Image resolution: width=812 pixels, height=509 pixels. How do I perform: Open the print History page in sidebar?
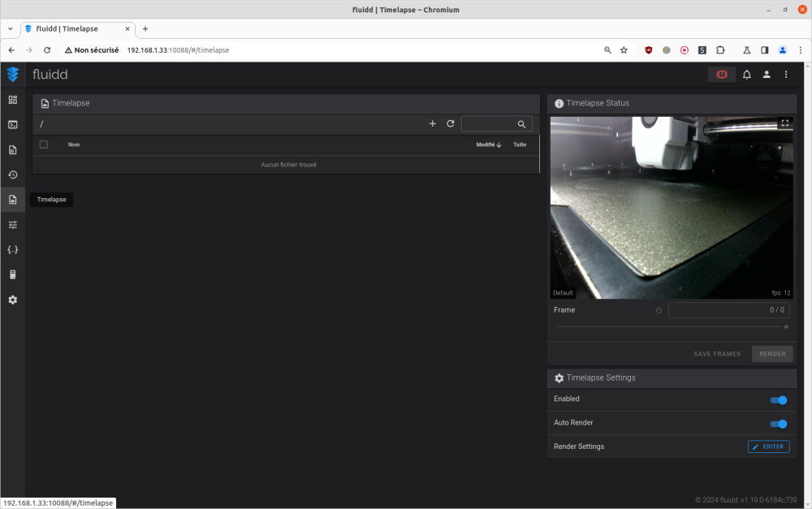pyautogui.click(x=13, y=175)
